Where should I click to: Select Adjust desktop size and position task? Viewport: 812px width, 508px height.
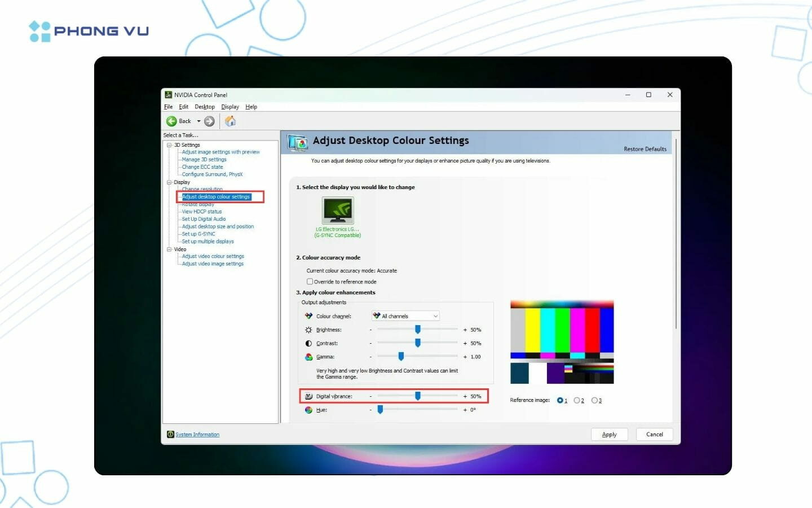pyautogui.click(x=218, y=226)
